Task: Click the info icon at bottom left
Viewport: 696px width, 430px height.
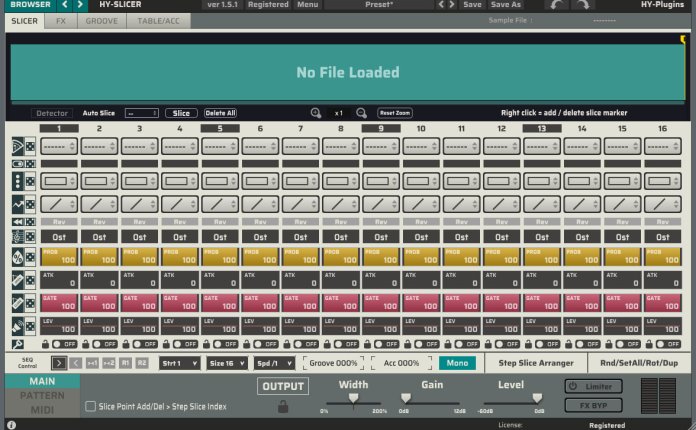Action: pyautogui.click(x=12, y=425)
